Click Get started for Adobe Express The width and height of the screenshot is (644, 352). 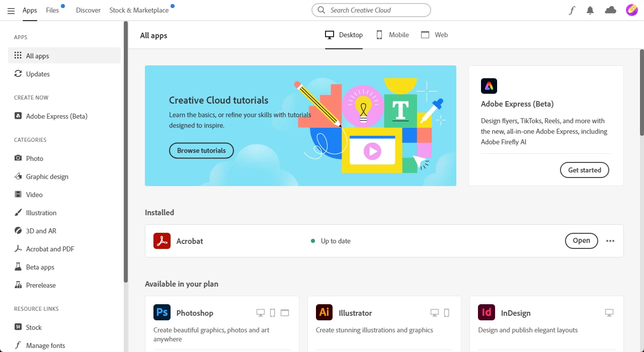tap(585, 170)
